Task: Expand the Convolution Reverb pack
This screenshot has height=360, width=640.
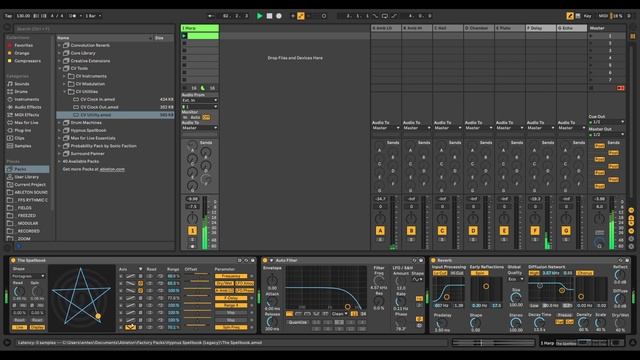Action: point(60,45)
